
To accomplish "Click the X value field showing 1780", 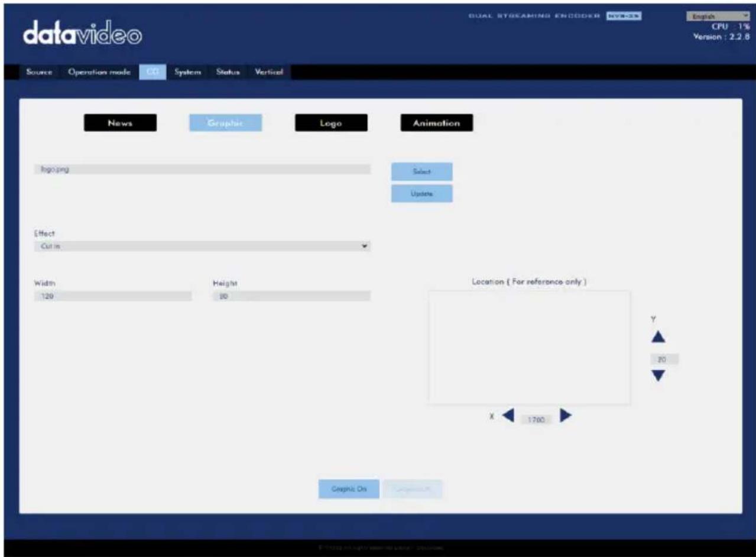I will tap(537, 419).
